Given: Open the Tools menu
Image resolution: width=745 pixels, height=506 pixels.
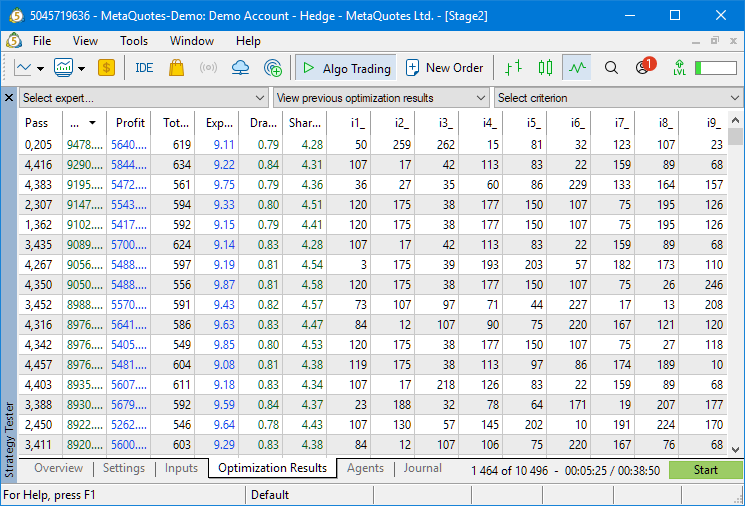Looking at the screenshot, I should click(x=134, y=41).
